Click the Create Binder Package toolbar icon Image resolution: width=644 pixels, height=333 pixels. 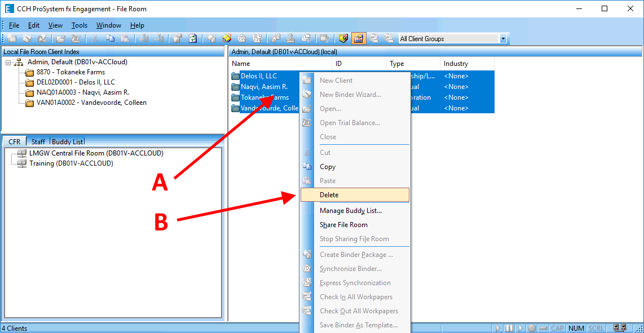point(211,39)
